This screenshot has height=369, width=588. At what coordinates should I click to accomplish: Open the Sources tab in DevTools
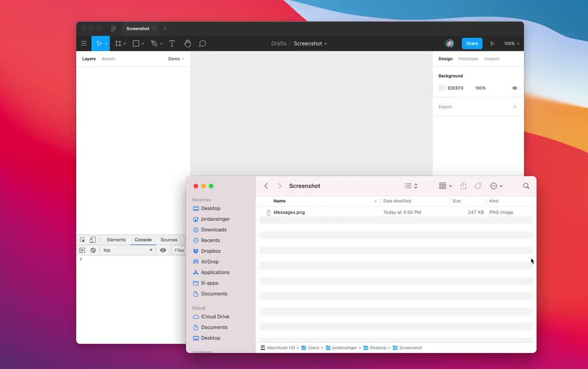click(169, 240)
